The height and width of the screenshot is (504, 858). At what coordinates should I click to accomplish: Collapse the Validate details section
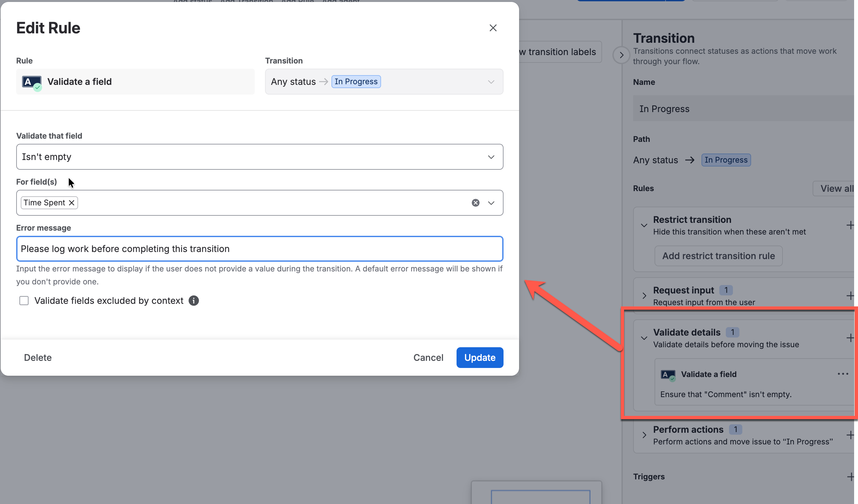pyautogui.click(x=643, y=338)
